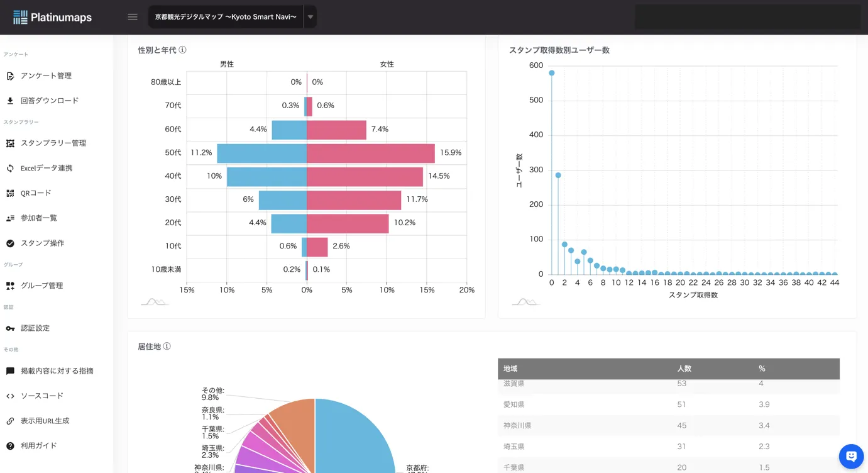The height and width of the screenshot is (473, 868).
Task: Click the 地域 table column header
Action: pos(510,369)
